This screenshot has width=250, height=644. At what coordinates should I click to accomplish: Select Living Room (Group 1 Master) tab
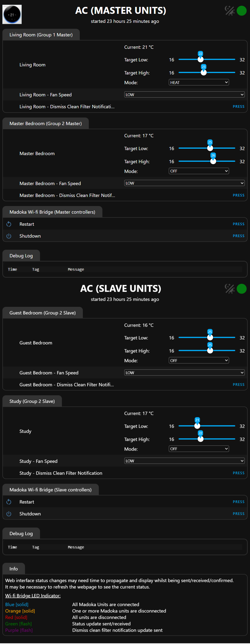[x=41, y=35]
